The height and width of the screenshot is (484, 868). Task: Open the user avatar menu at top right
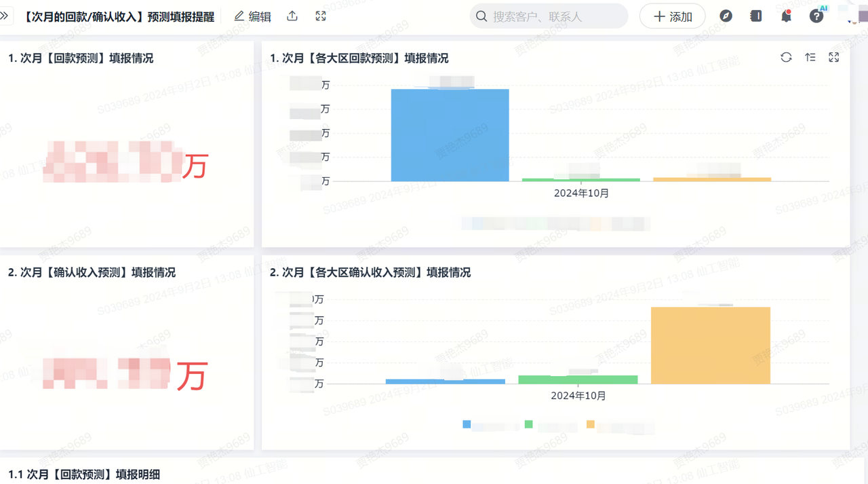click(854, 16)
